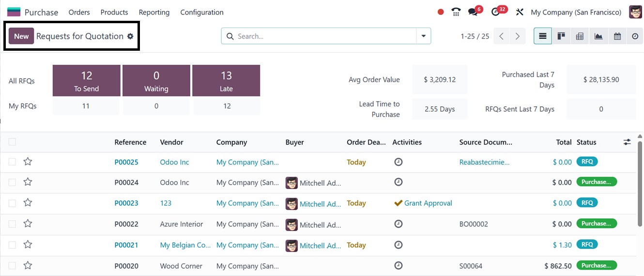Open the activity clock view
The height and width of the screenshot is (276, 644).
[635, 36]
